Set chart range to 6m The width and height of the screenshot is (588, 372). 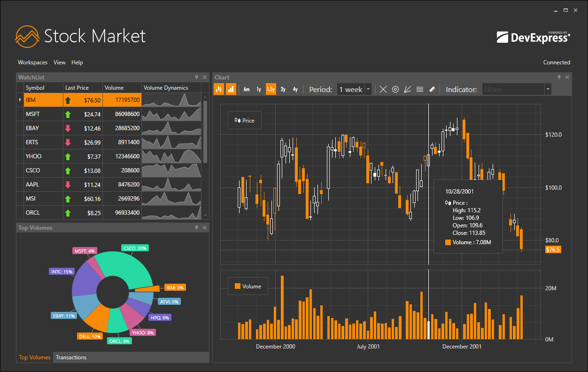pyautogui.click(x=247, y=89)
